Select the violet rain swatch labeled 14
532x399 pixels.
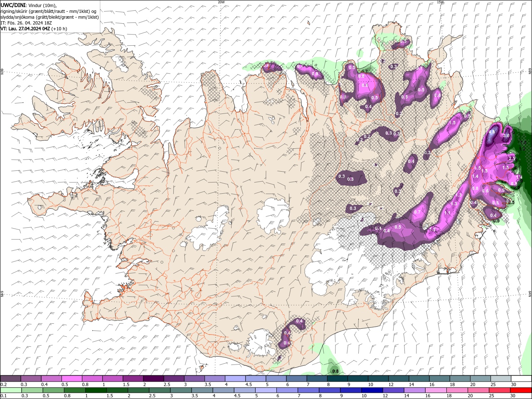414,390
